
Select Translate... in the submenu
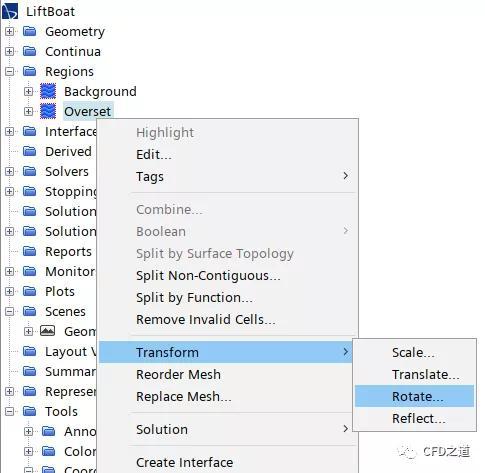click(x=414, y=374)
